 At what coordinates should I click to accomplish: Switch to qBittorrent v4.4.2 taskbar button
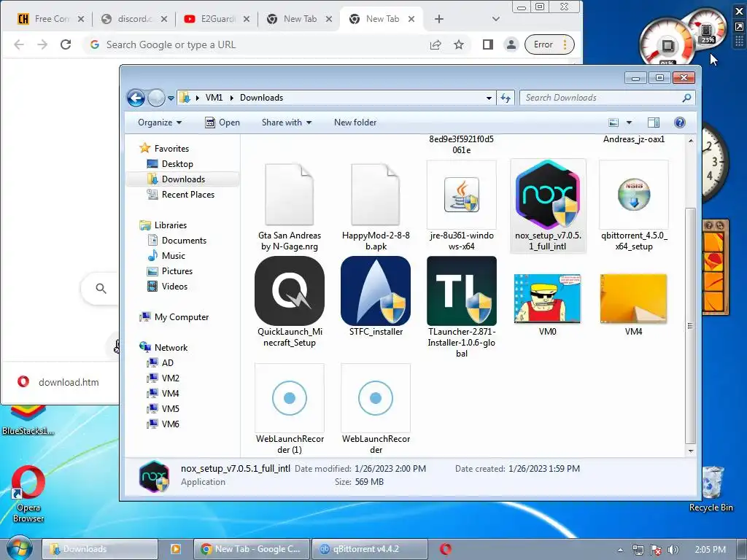coord(370,549)
